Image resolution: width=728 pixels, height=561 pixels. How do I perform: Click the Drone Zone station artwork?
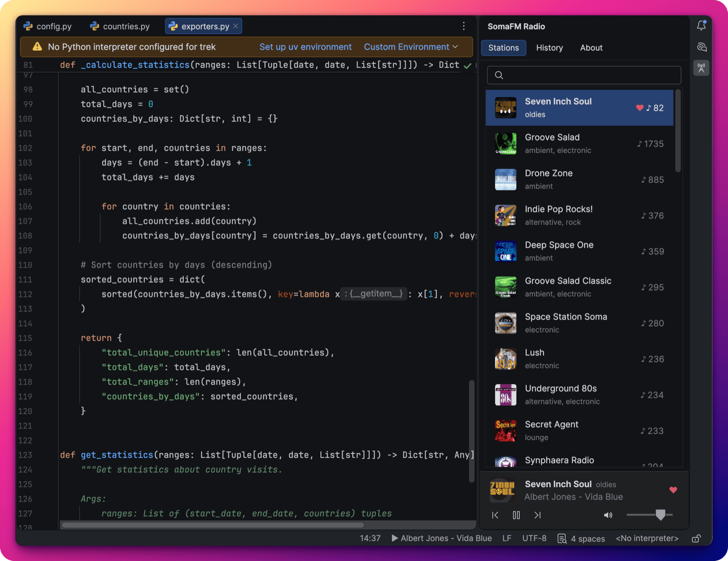506,180
